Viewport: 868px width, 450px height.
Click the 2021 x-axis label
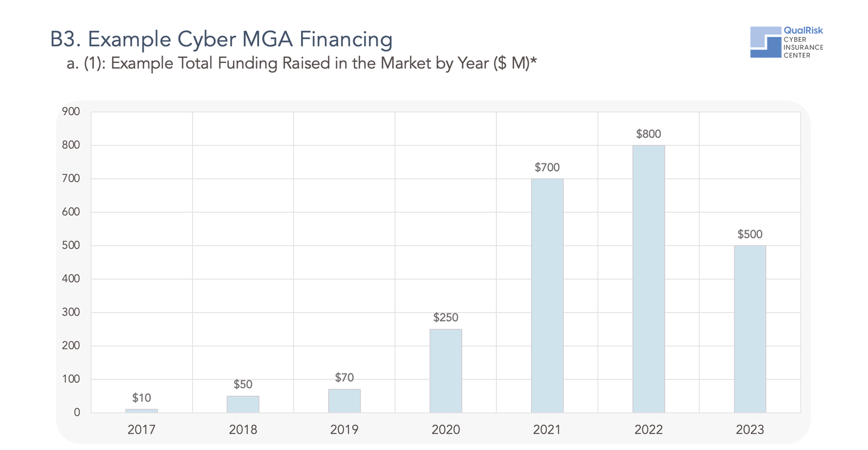click(x=547, y=430)
